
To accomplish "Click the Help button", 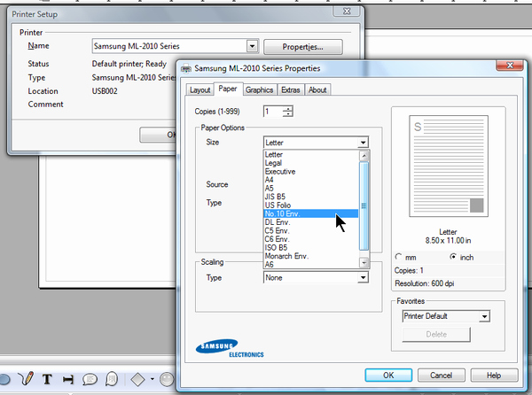I will pyautogui.click(x=494, y=376).
